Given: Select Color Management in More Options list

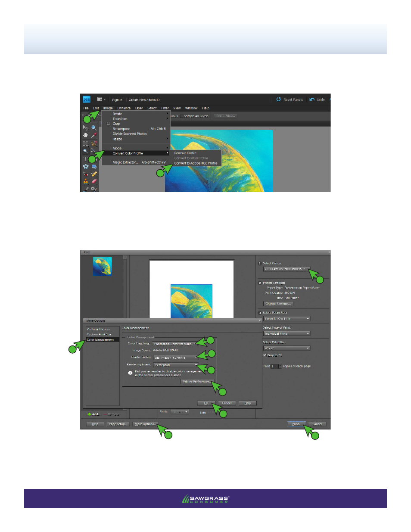Looking at the screenshot, I should (x=103, y=340).
